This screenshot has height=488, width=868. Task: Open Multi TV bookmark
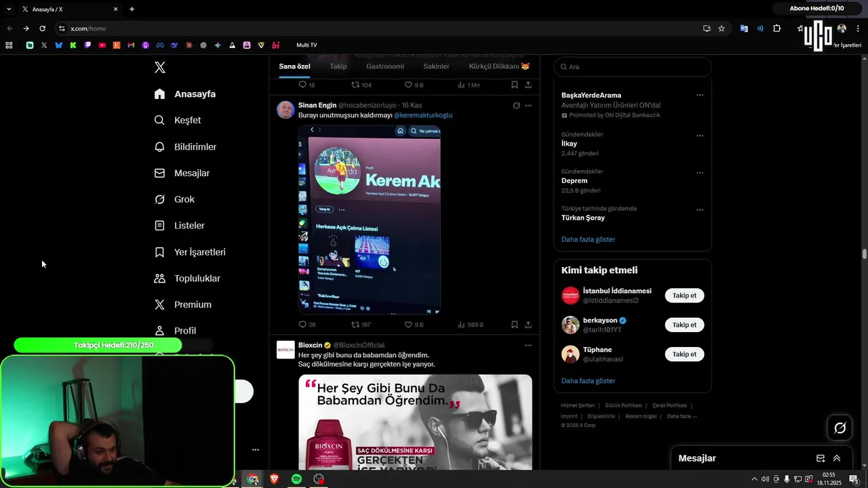pos(307,45)
